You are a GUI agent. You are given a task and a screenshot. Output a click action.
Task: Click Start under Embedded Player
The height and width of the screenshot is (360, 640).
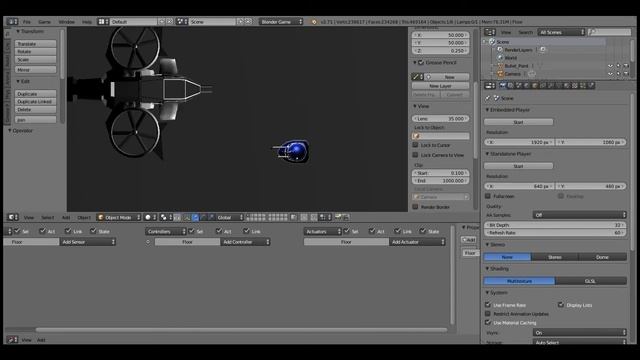pyautogui.click(x=518, y=122)
